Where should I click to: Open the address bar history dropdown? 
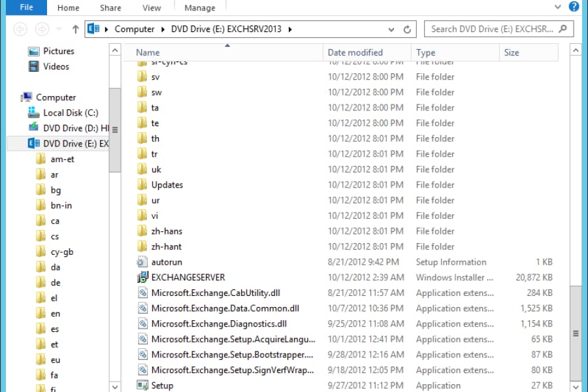coord(391,29)
